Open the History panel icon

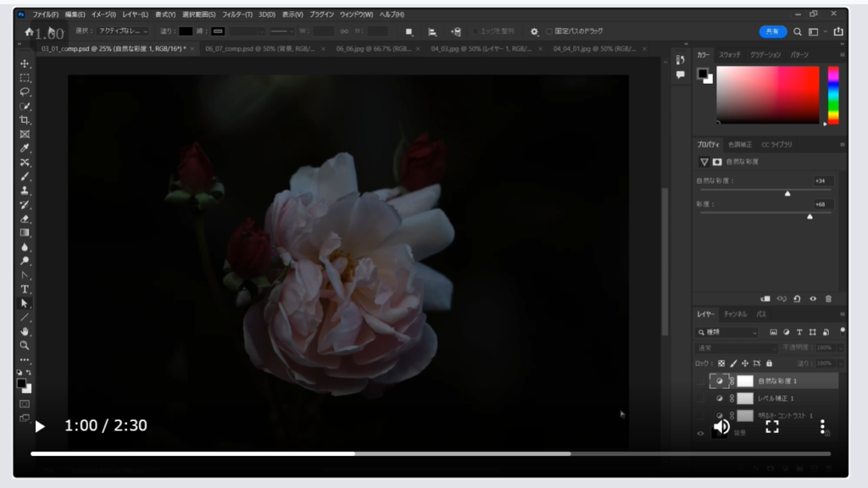[681, 60]
